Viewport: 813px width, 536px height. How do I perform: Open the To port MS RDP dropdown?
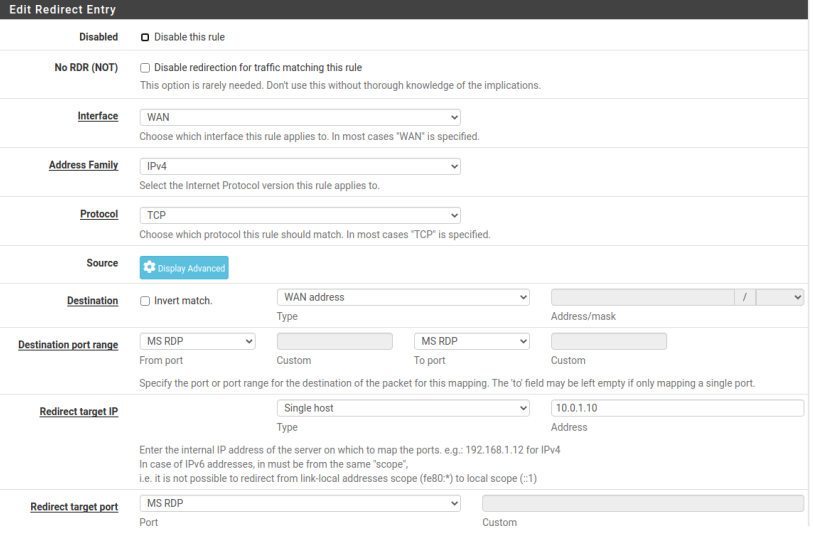(x=471, y=342)
